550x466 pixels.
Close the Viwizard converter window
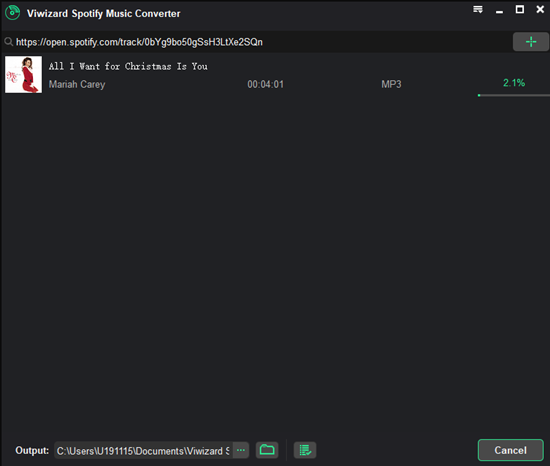tap(540, 9)
